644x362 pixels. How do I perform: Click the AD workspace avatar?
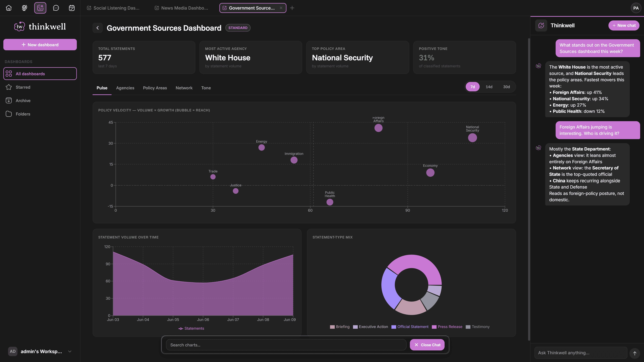13,351
